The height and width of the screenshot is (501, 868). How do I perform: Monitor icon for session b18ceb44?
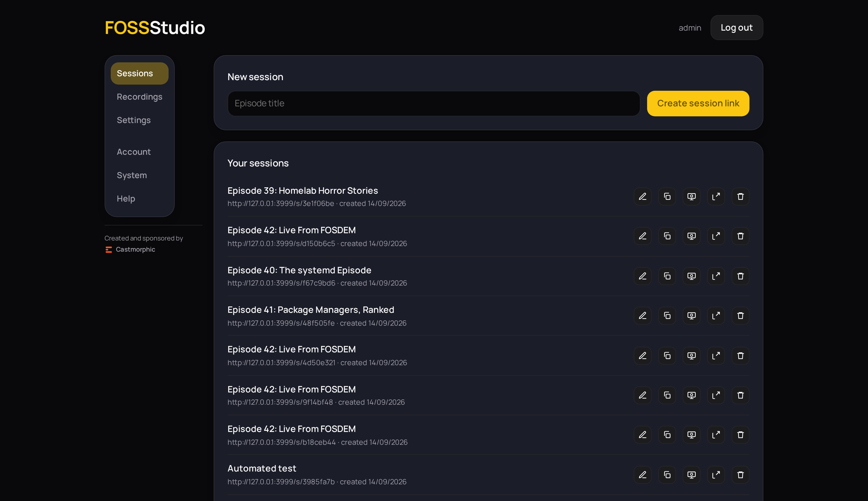tap(691, 434)
